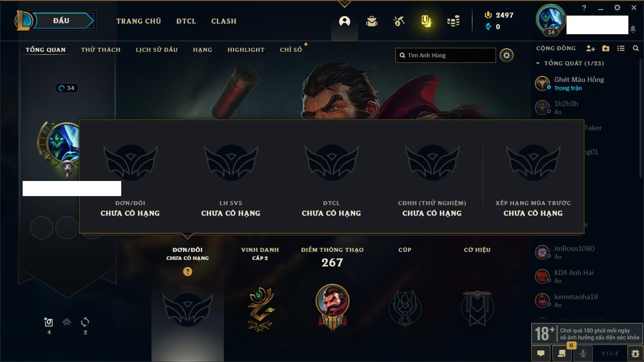Open the Crafting hammer icon

tap(399, 21)
